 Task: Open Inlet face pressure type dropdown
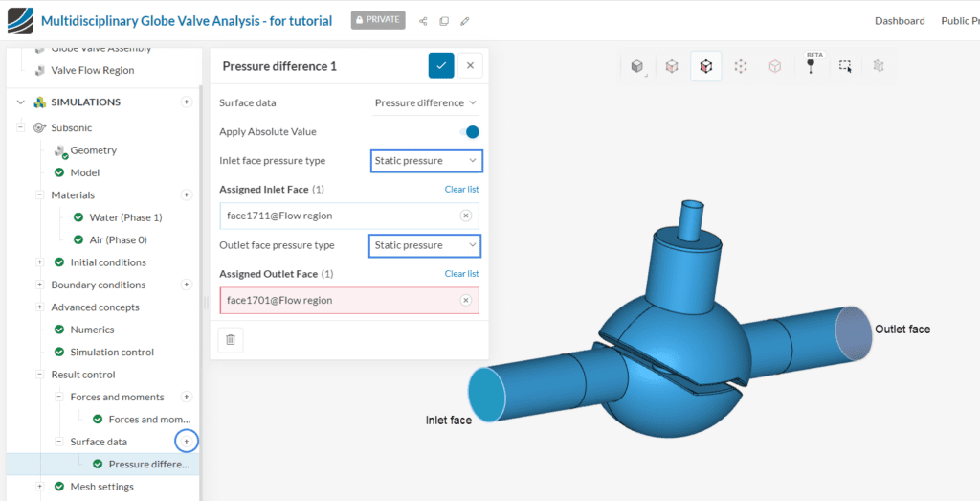click(426, 161)
